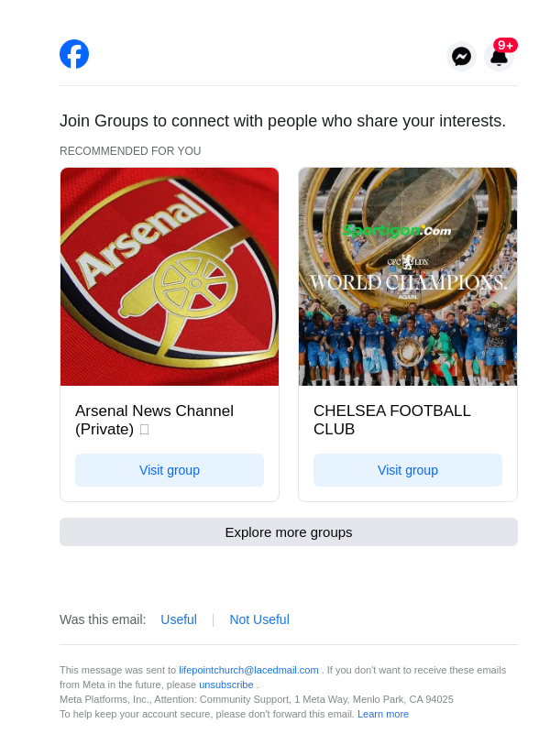Rate this email as Useful
Image resolution: width=550 pixels, height=756 pixels.
(x=179, y=619)
